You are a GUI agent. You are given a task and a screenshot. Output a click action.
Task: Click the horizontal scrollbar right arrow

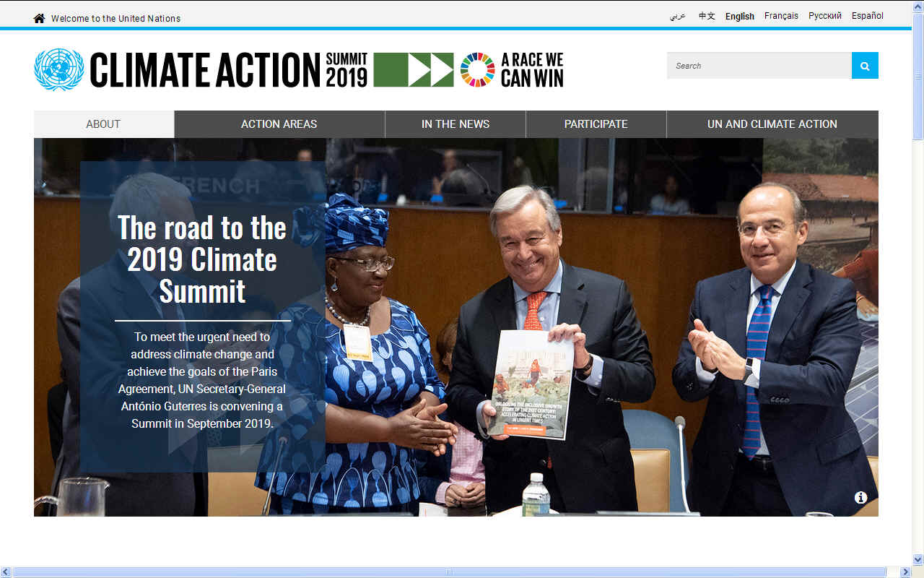pos(906,572)
